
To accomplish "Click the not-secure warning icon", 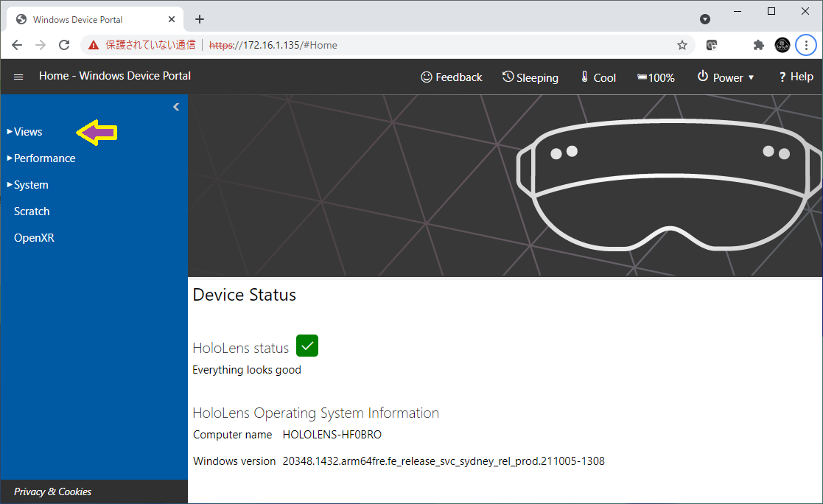I will [x=94, y=45].
